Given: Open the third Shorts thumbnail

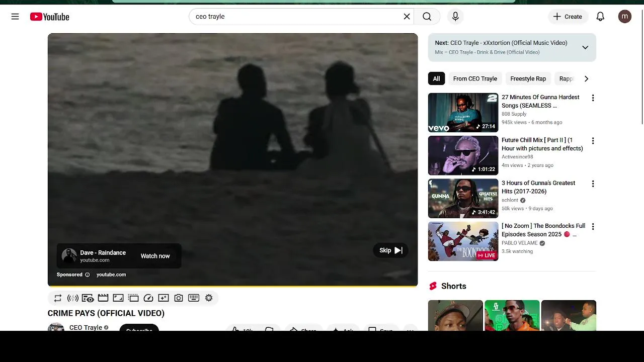Looking at the screenshot, I should coord(569,315).
